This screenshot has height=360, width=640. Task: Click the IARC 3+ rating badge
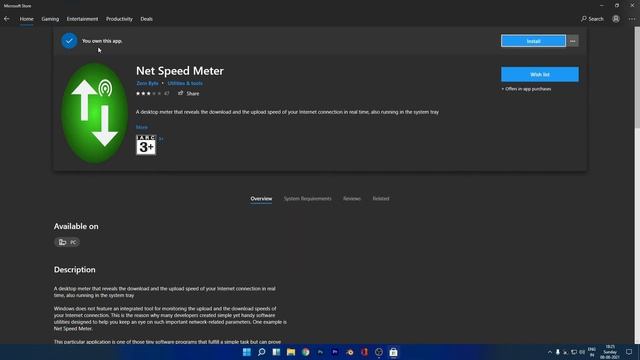pos(146,144)
